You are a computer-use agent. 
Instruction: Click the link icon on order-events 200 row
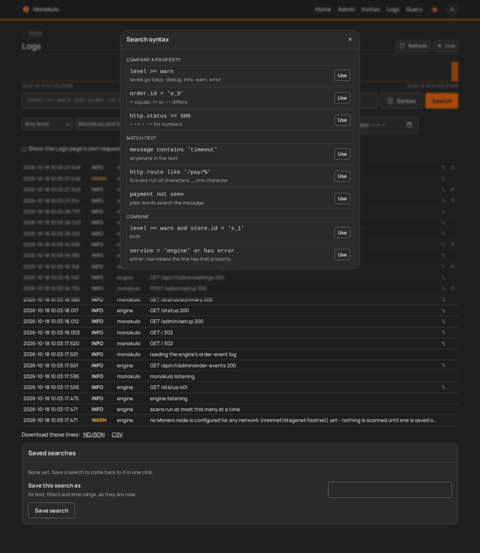click(443, 365)
